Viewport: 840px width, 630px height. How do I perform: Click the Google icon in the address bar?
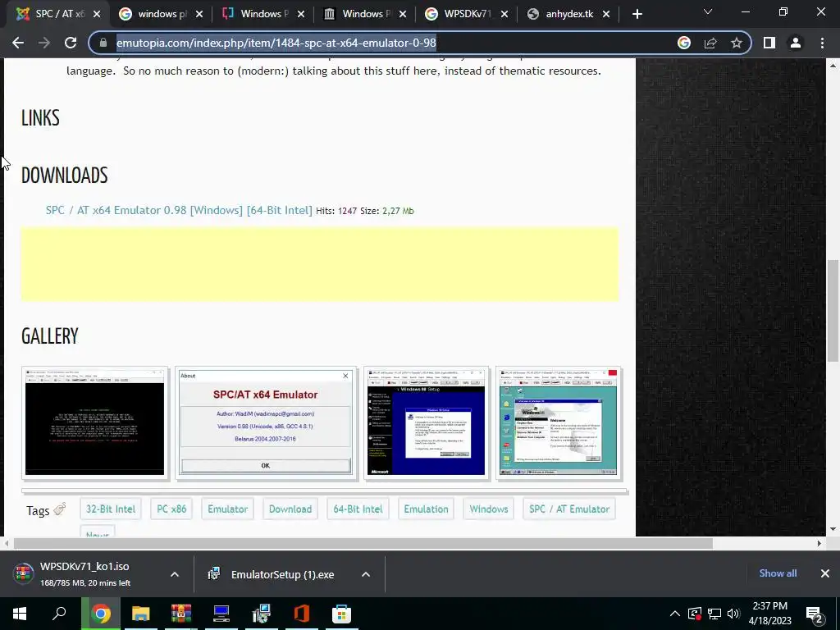point(684,43)
